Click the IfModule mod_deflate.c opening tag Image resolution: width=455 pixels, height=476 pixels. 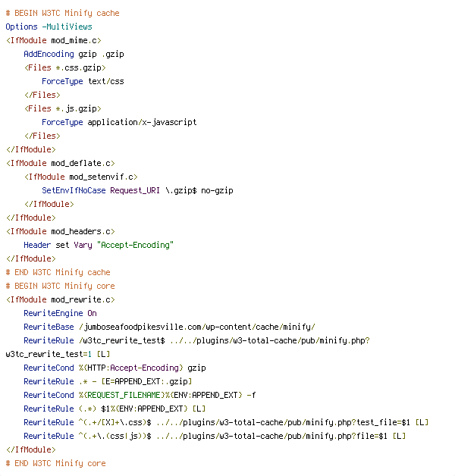click(x=60, y=163)
